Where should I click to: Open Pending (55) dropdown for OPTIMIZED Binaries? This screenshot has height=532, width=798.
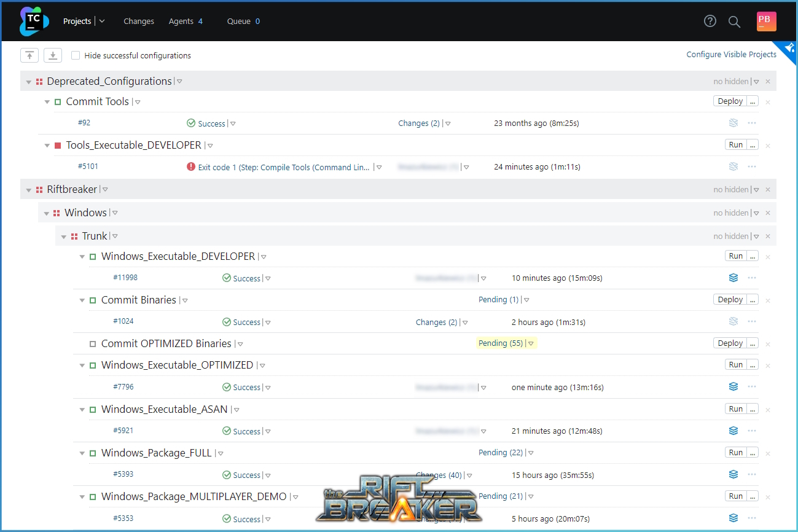(x=531, y=343)
